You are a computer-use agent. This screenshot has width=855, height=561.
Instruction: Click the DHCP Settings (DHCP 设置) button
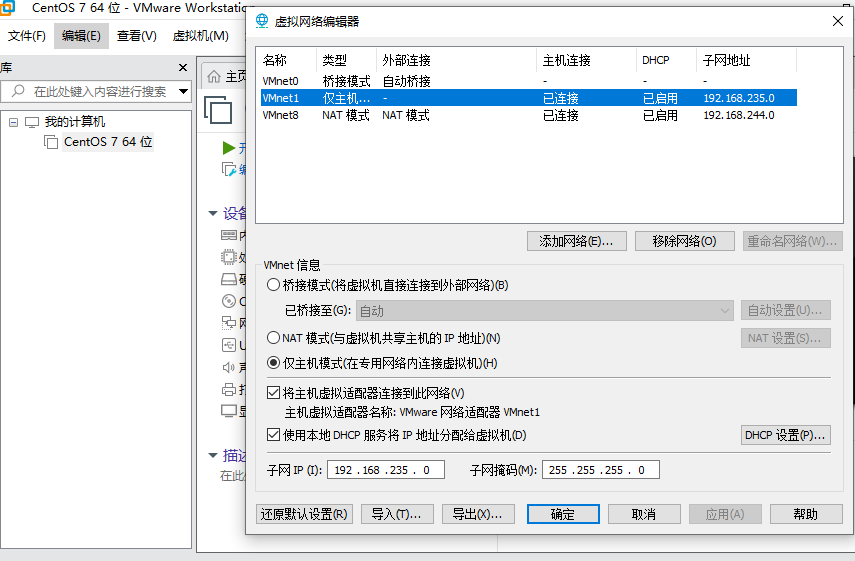[x=786, y=435]
